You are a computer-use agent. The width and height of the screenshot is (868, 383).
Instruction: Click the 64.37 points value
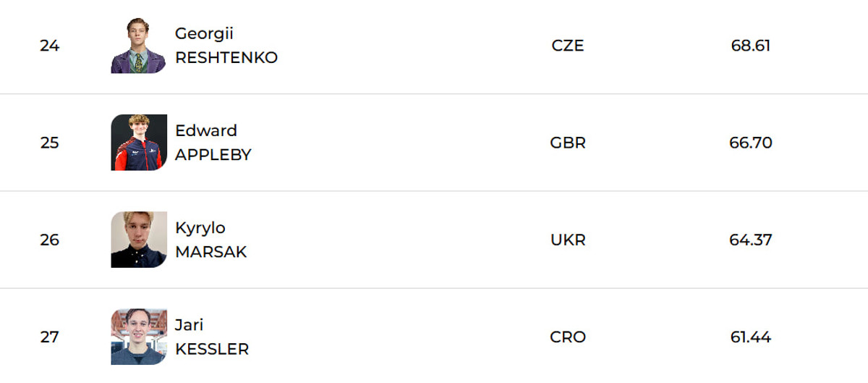(750, 240)
